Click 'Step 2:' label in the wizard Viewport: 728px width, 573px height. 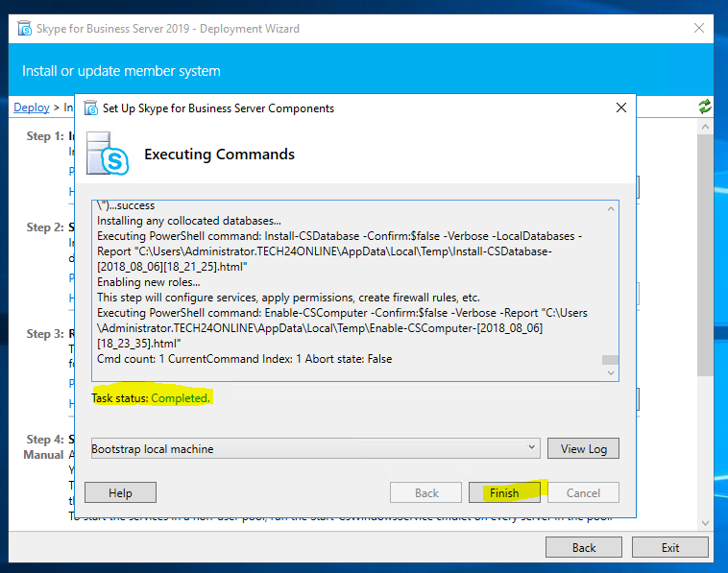(x=45, y=227)
